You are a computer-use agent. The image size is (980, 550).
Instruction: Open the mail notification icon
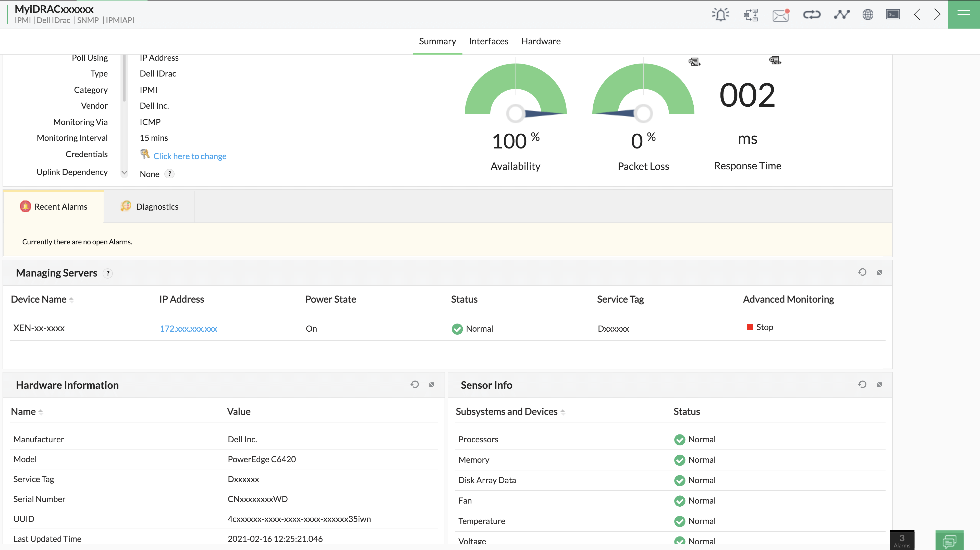(781, 15)
